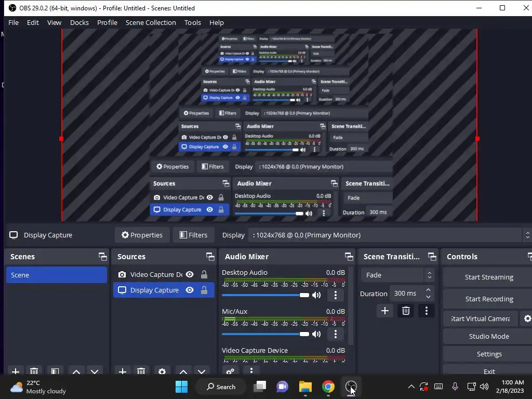
Task: Adjust Mic/Aux volume slider
Action: 265,334
